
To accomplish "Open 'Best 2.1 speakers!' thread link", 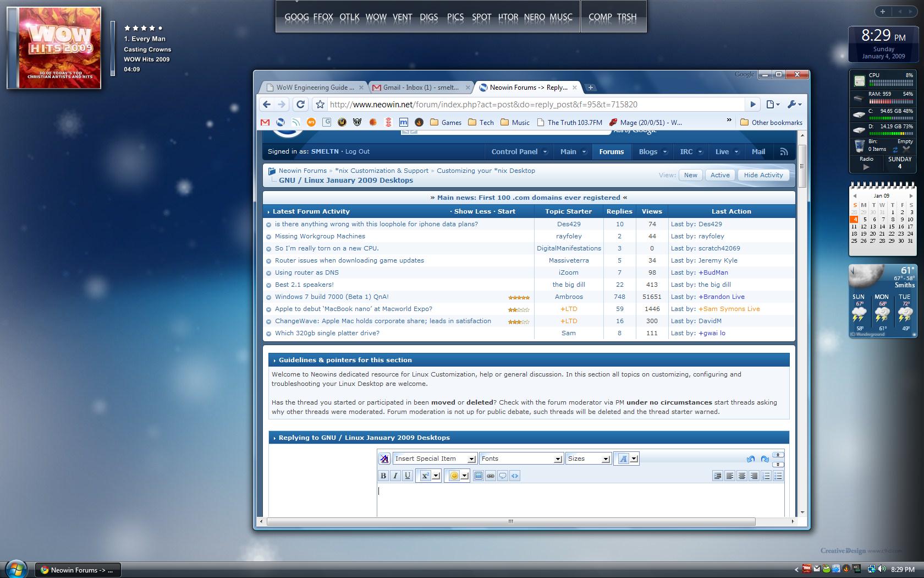I will pyautogui.click(x=304, y=285).
